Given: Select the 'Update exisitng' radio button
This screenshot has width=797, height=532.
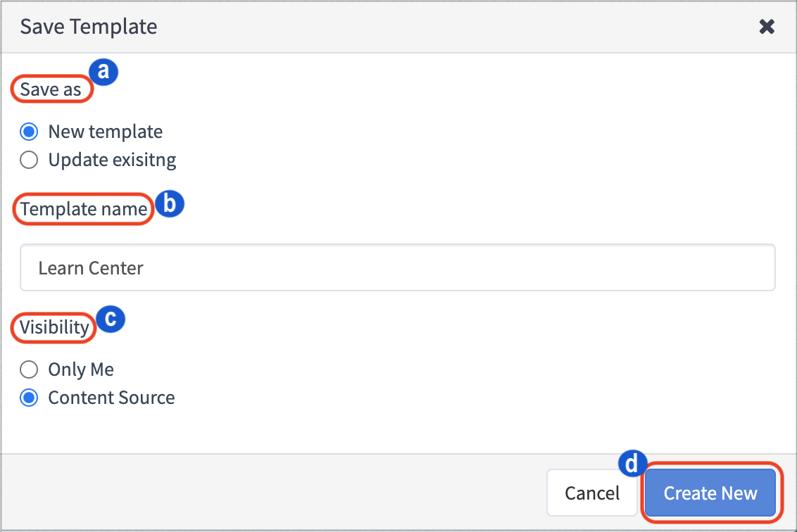Looking at the screenshot, I should pos(29,160).
